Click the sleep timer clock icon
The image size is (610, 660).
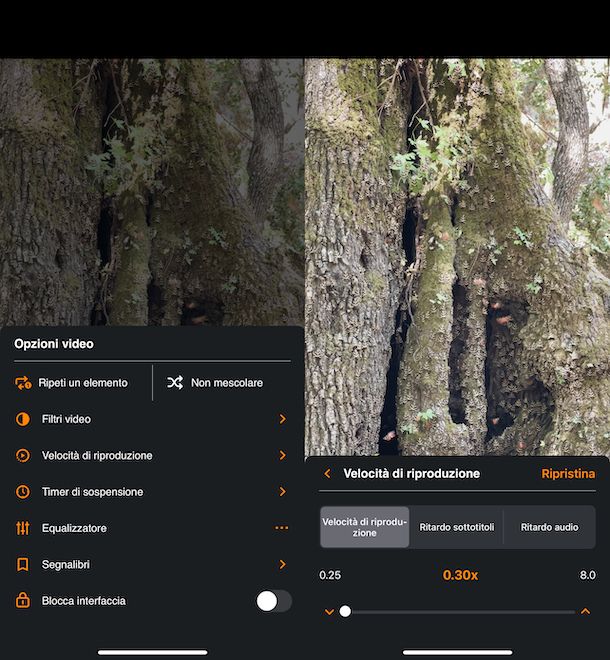23,492
